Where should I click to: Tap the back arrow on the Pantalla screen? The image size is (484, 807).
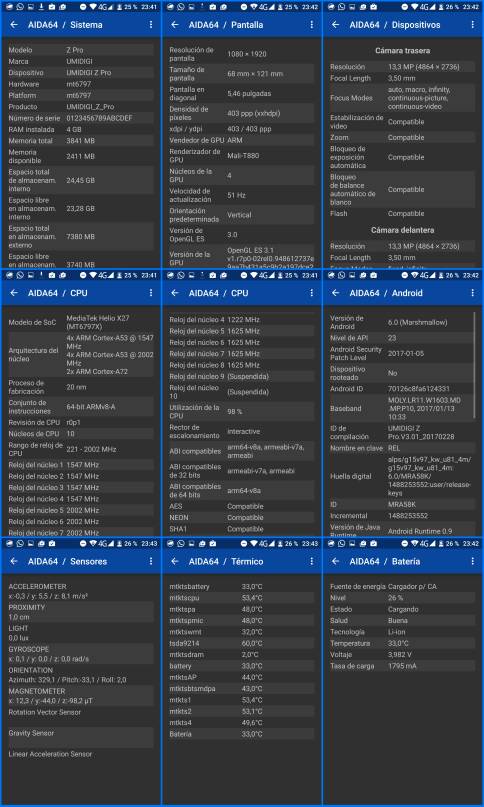pyautogui.click(x=175, y=25)
